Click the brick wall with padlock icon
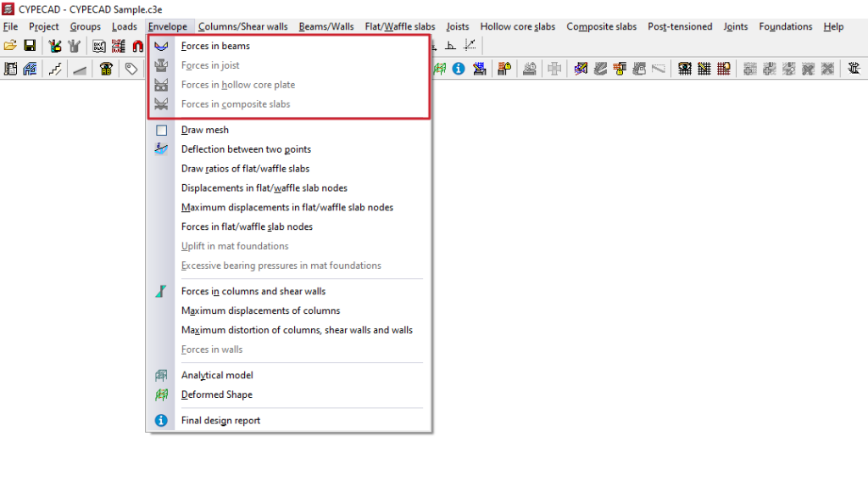The height and width of the screenshot is (481, 868). pyautogui.click(x=620, y=69)
